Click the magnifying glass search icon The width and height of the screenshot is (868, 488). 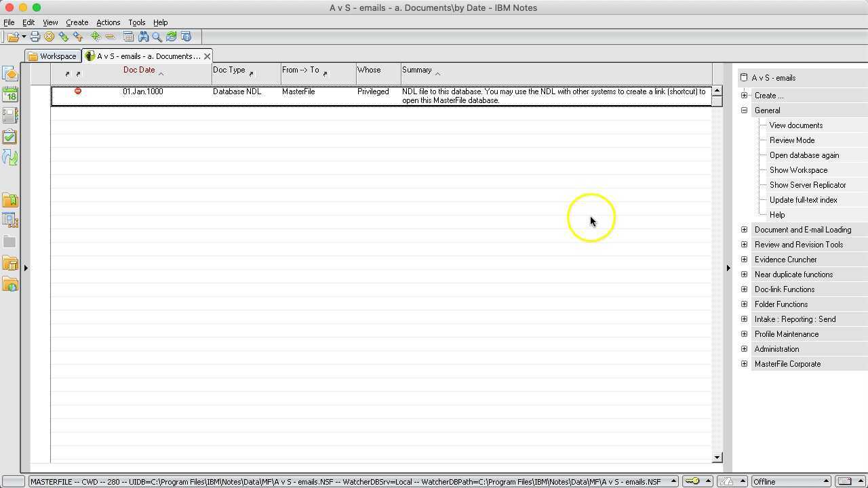coord(157,37)
